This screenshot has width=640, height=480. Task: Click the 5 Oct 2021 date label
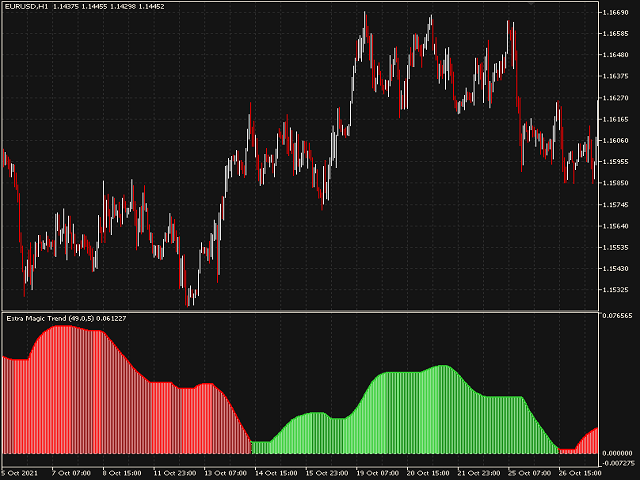(19, 473)
